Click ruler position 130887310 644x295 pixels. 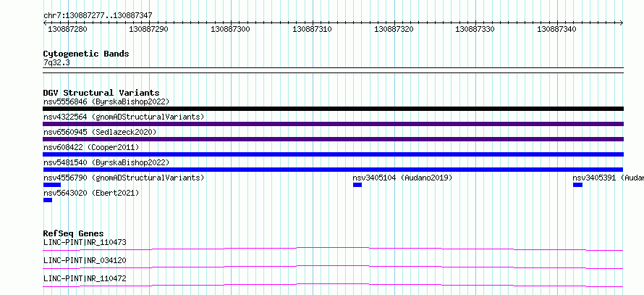[x=312, y=29]
